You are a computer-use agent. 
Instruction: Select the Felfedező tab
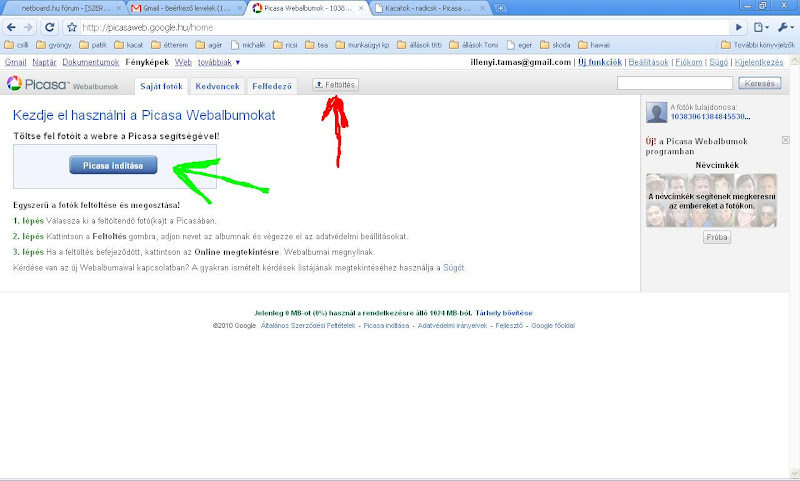coord(272,86)
